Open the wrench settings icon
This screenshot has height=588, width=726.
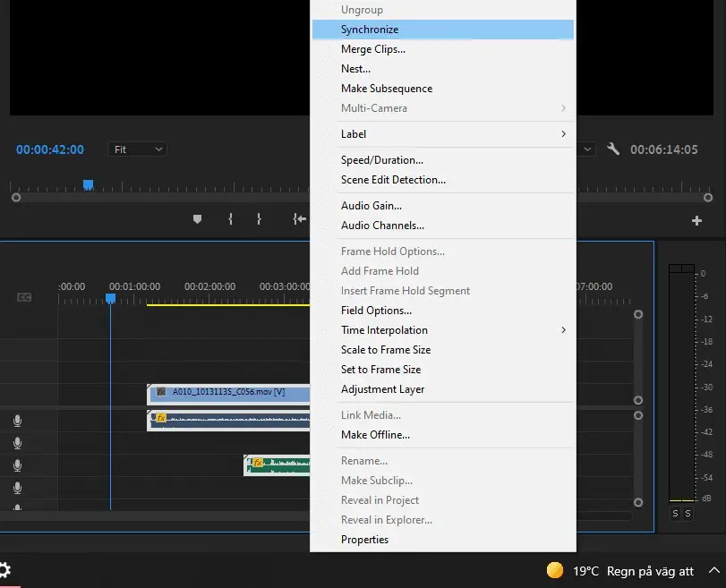(x=613, y=149)
